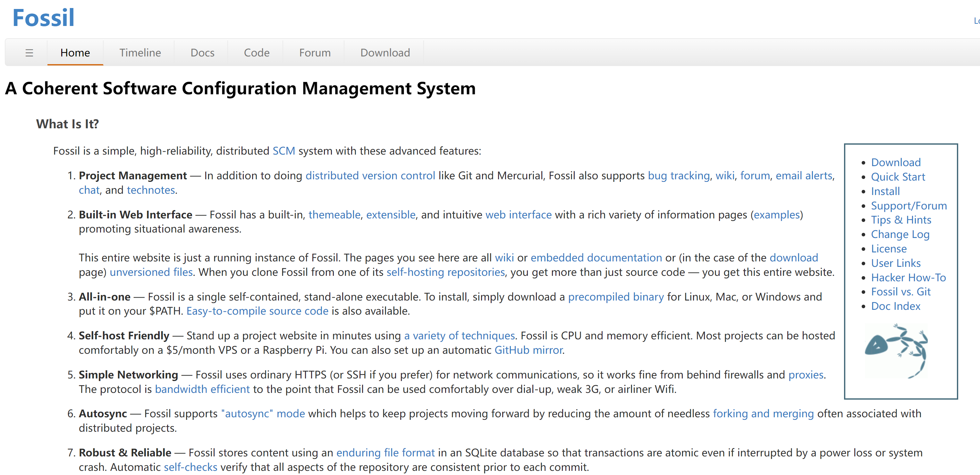Open the self-hosting repositories link
This screenshot has width=980, height=475.
pos(445,272)
